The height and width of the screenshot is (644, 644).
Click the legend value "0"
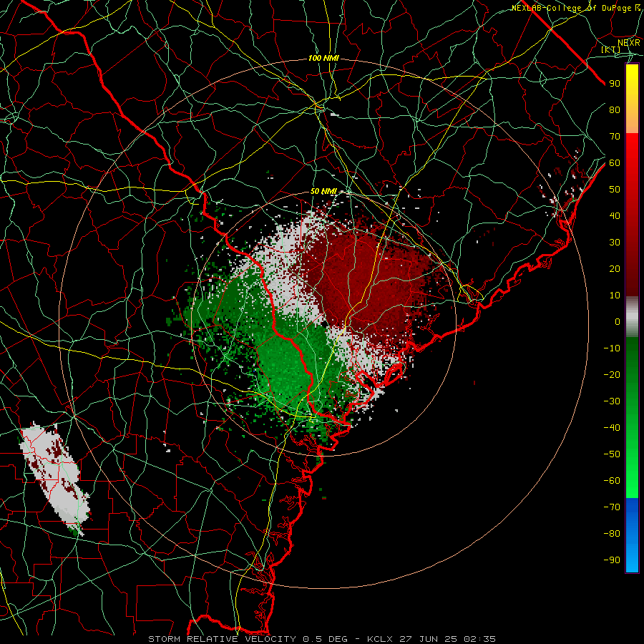(618, 321)
